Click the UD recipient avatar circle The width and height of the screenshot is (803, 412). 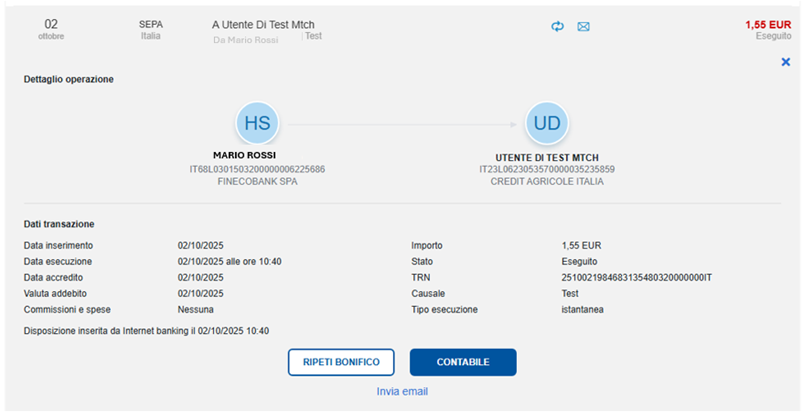[x=547, y=123]
